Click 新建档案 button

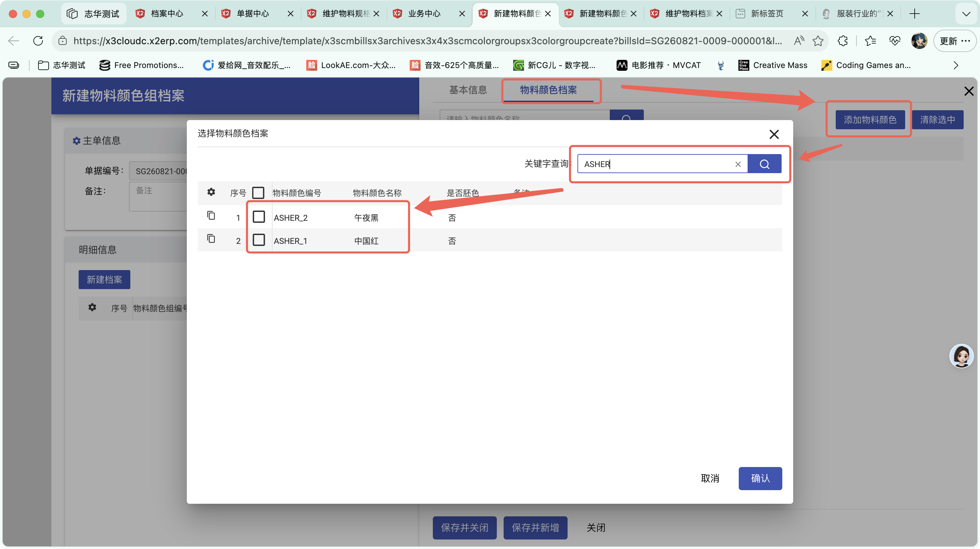pyautogui.click(x=104, y=280)
